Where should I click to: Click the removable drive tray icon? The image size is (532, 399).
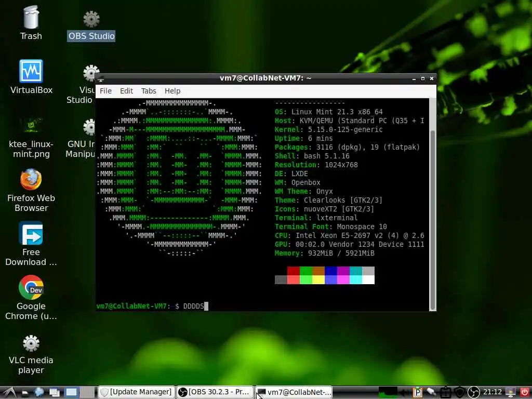click(x=431, y=392)
